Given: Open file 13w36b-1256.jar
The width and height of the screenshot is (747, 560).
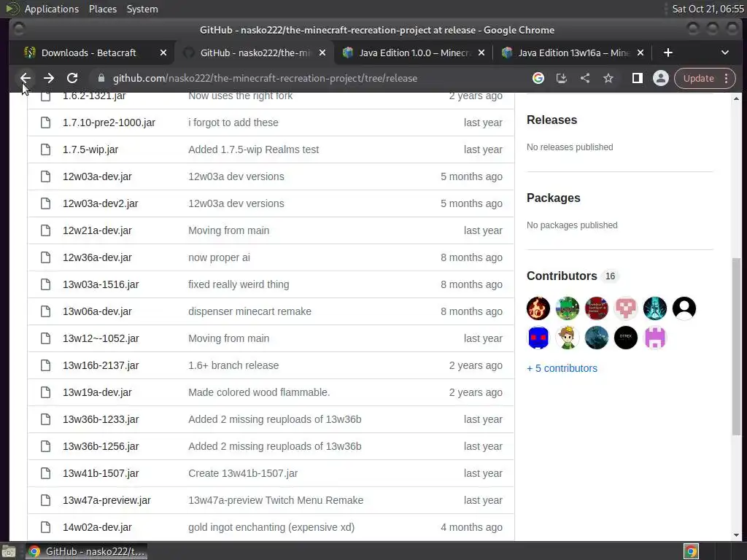Looking at the screenshot, I should click(x=101, y=446).
